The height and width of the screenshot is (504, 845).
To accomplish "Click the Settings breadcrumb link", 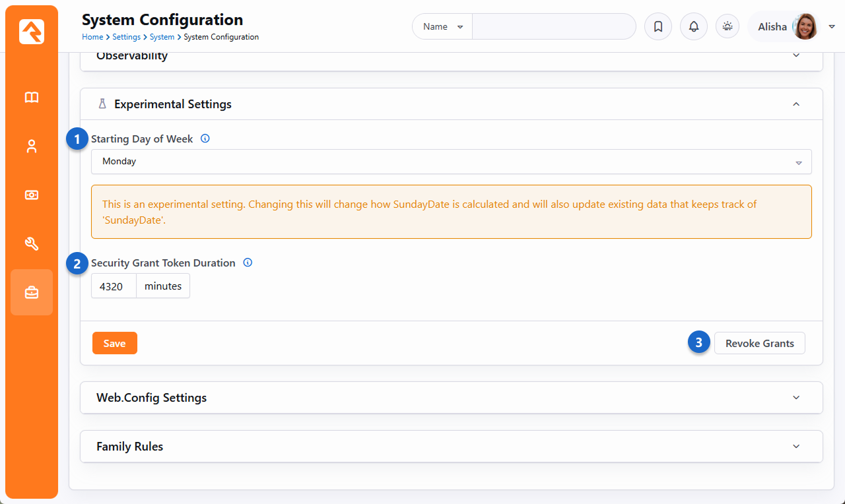I will [126, 38].
